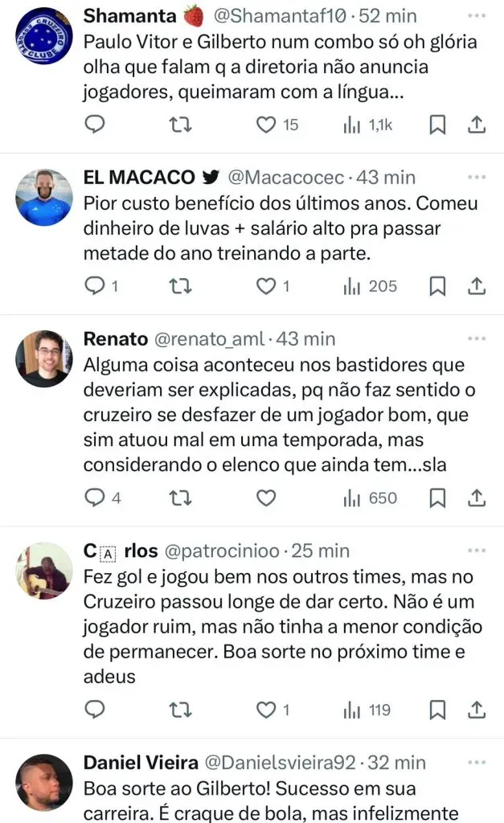Open more options on Shamanta's tweet

tap(477, 14)
